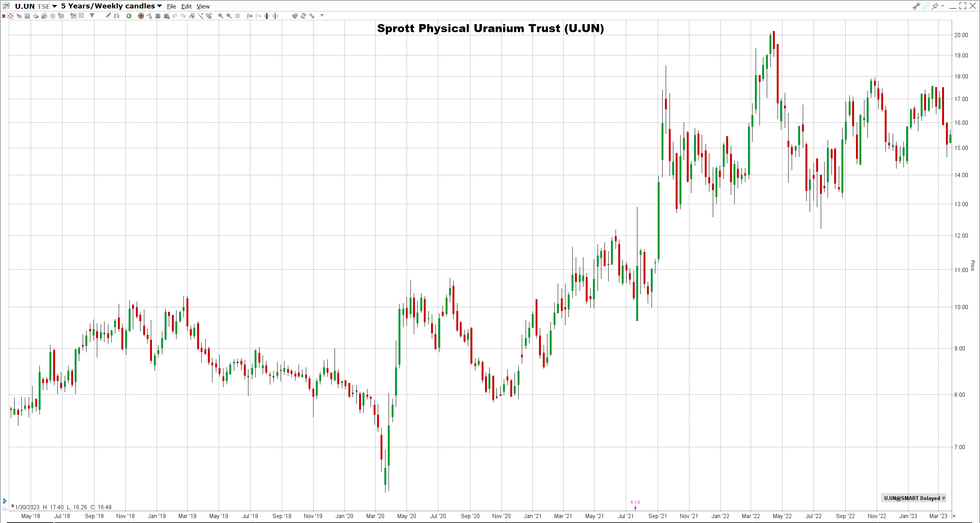
Task: Click the green bars study icon
Action: pyautogui.click(x=191, y=16)
